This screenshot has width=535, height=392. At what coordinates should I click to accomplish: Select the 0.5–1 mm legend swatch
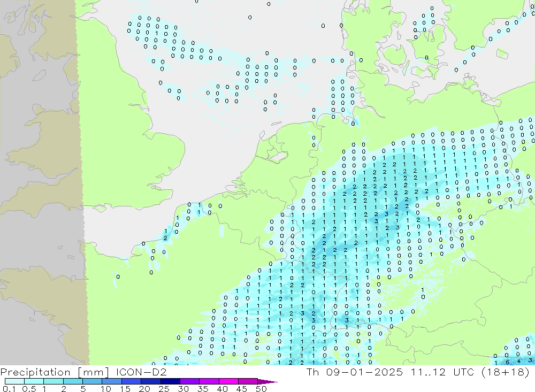point(34,381)
